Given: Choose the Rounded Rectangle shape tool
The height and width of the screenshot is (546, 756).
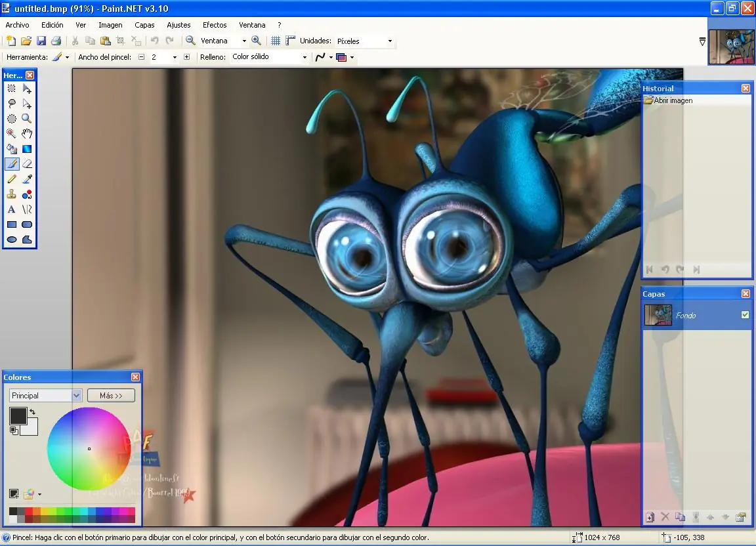Looking at the screenshot, I should tap(27, 224).
